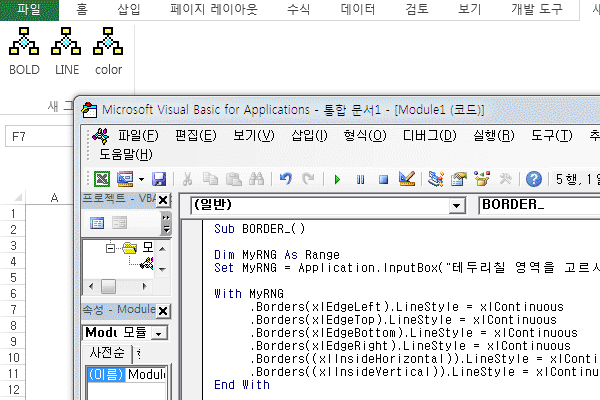Click the Cut scissors icon
The width and height of the screenshot is (600, 400).
[x=187, y=179]
